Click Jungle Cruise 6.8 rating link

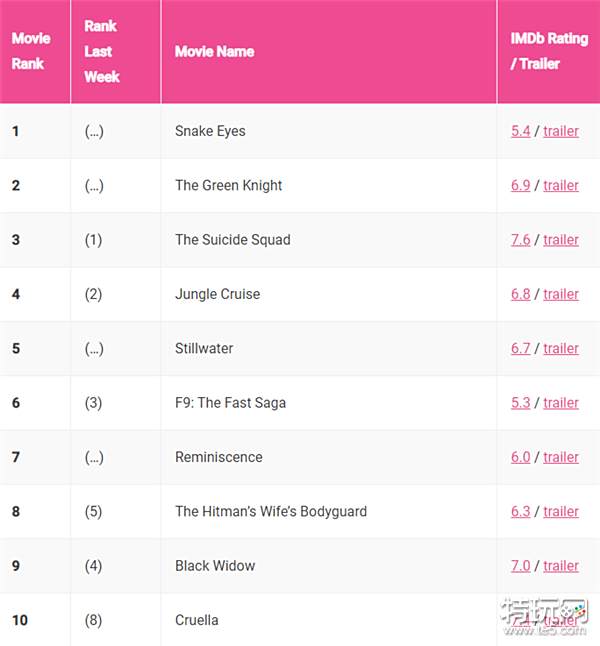[x=520, y=294]
